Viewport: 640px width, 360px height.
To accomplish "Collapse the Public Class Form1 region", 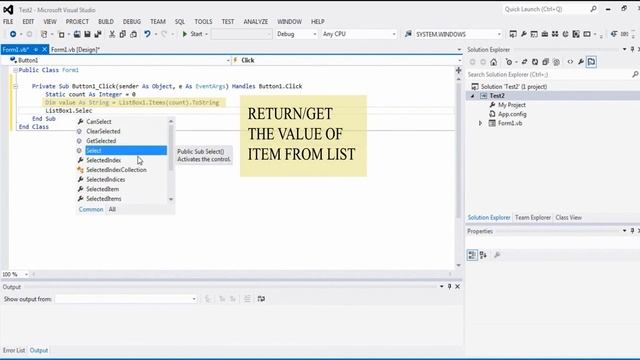I will [15, 70].
